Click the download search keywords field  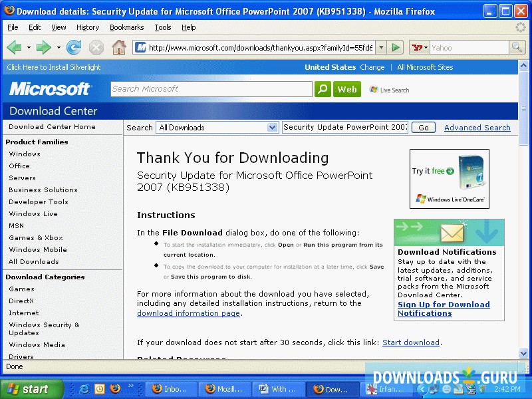click(x=345, y=128)
